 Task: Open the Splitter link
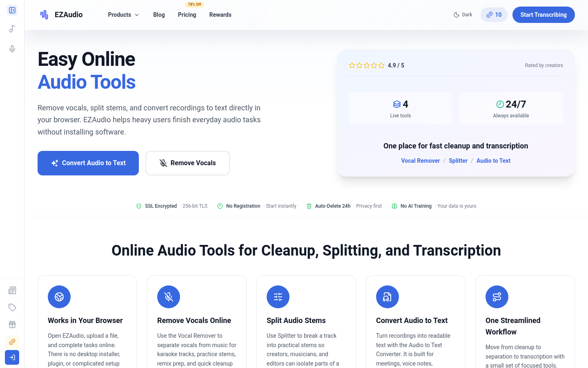(458, 161)
